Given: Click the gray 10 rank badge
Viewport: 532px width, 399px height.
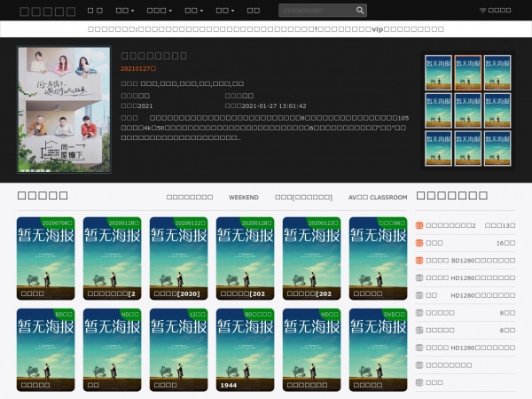Looking at the screenshot, I should pos(419,383).
